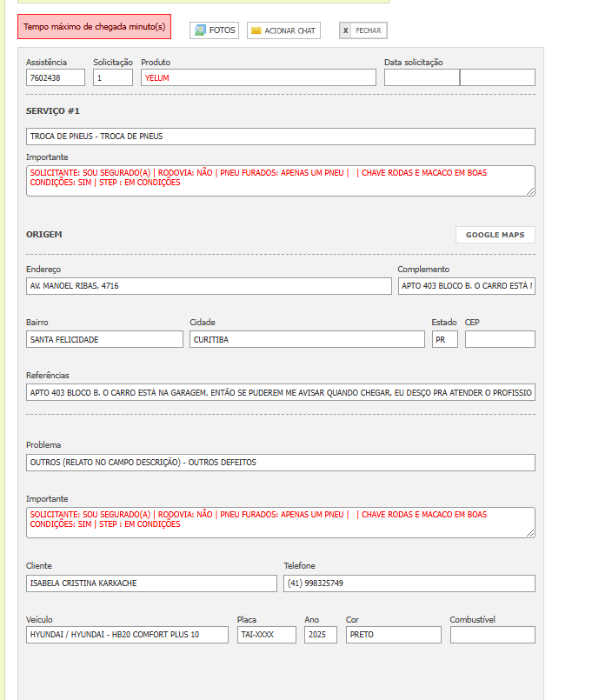Focus the Cidade field showing Curitiba
The image size is (592, 700).
(x=307, y=339)
